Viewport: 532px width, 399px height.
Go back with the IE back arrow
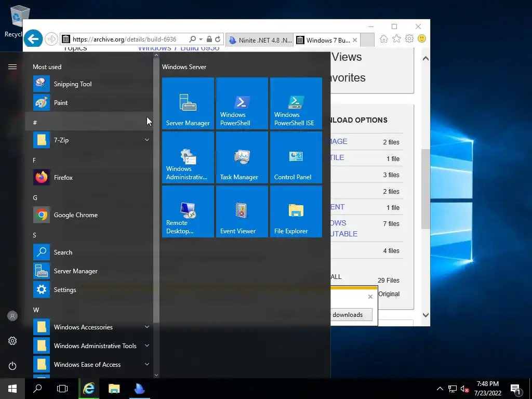click(33, 39)
